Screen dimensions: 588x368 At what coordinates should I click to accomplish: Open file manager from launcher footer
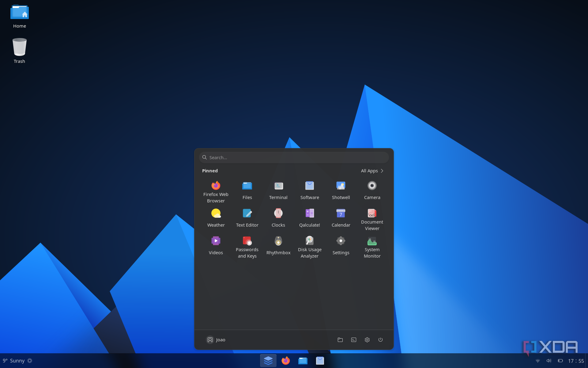click(340, 340)
